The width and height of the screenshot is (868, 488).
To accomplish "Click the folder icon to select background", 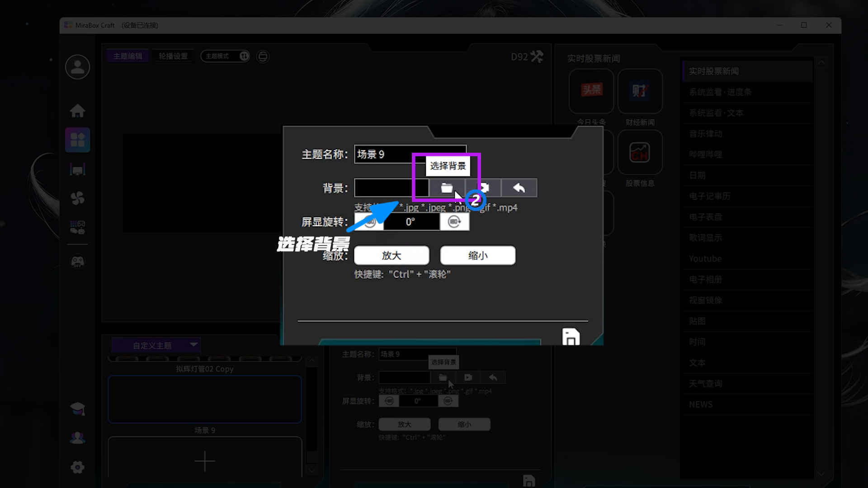I will point(447,188).
